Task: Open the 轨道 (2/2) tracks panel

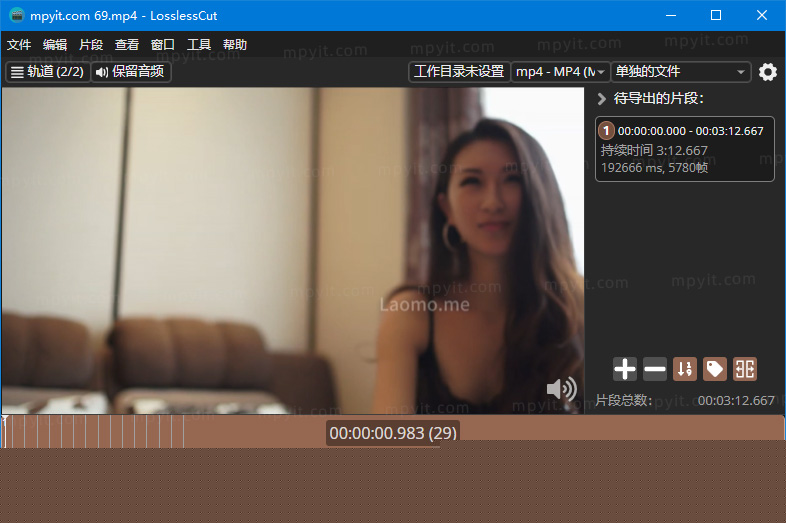Action: click(x=48, y=72)
